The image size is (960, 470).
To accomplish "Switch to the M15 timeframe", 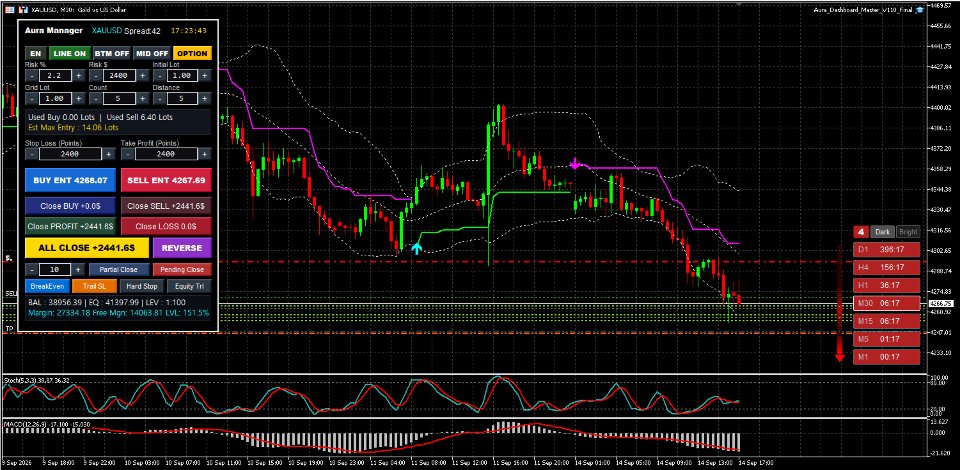I will click(887, 321).
